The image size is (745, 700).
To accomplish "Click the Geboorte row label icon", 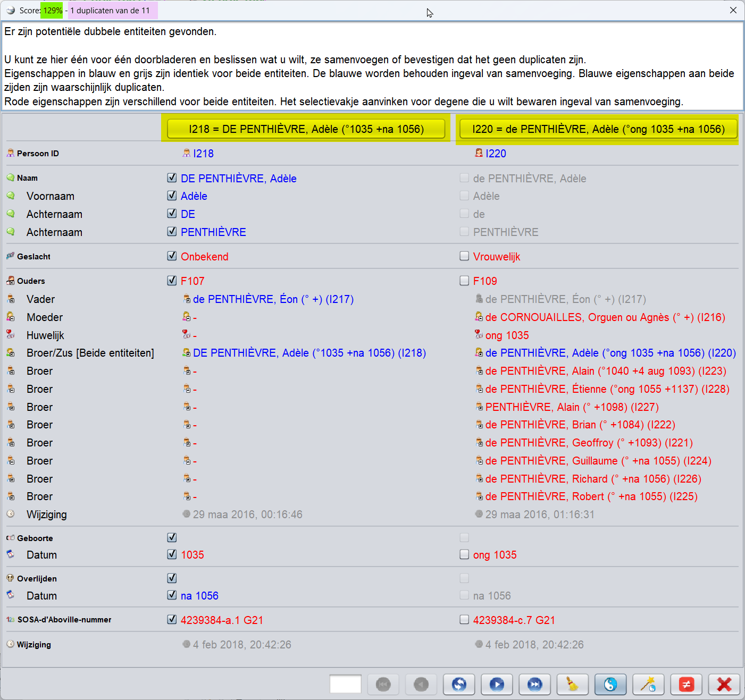I will coord(11,537).
